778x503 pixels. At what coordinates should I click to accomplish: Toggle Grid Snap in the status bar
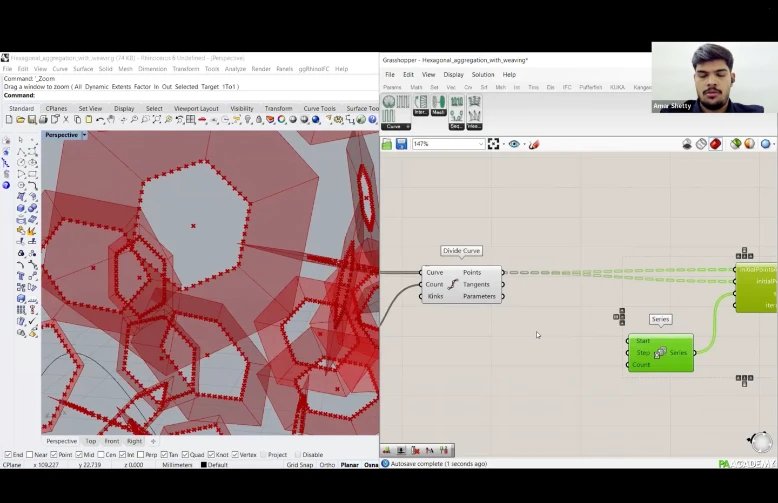click(300, 465)
